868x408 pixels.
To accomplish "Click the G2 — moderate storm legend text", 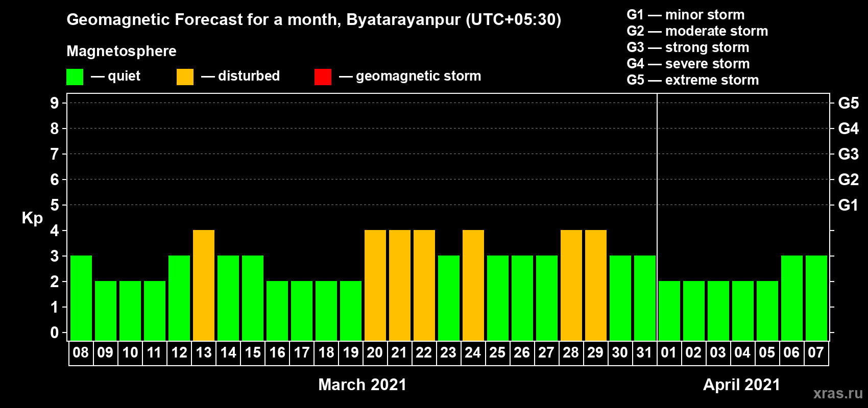I will tap(697, 31).
